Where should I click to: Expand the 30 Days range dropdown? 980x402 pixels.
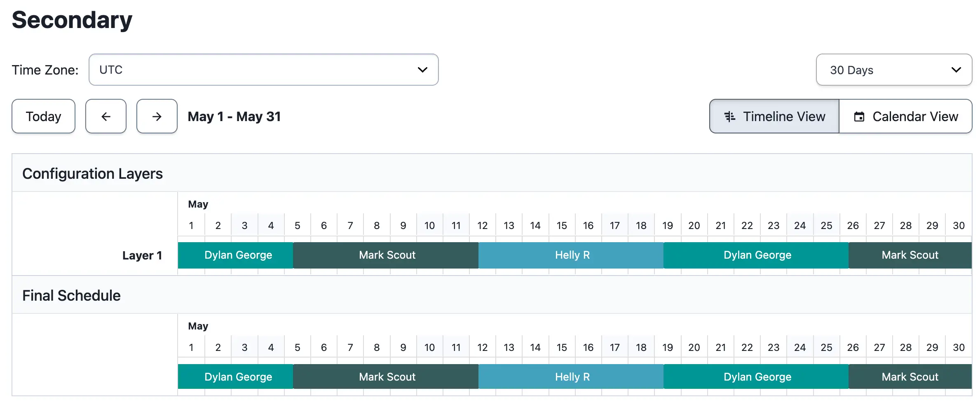point(894,70)
